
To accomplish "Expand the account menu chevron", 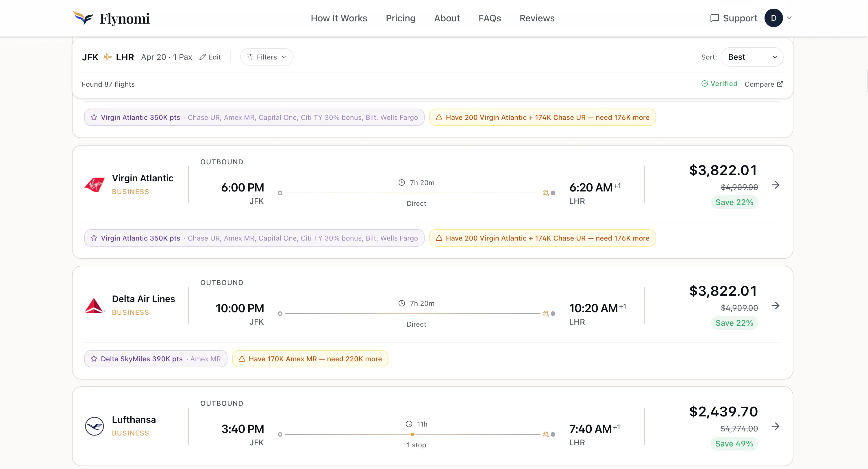I will [x=789, y=18].
